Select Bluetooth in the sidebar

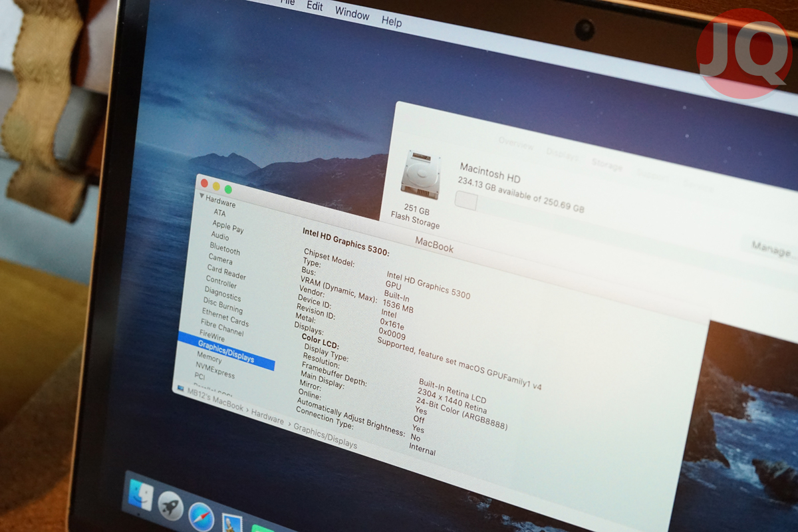tap(225, 249)
